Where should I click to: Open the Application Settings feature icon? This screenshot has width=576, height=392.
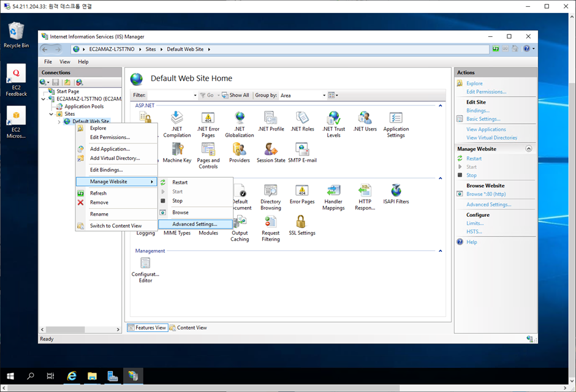tap(396, 124)
